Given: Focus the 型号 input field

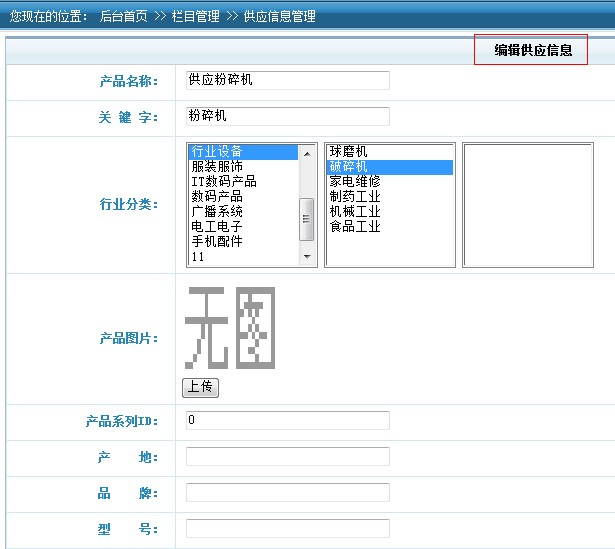Looking at the screenshot, I should pos(288,529).
